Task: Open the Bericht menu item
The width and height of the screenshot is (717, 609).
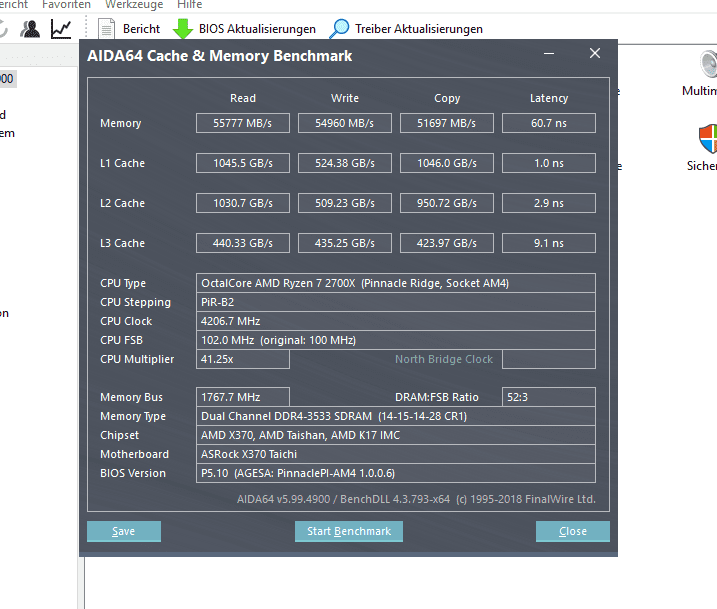Action: pyautogui.click(x=14, y=5)
